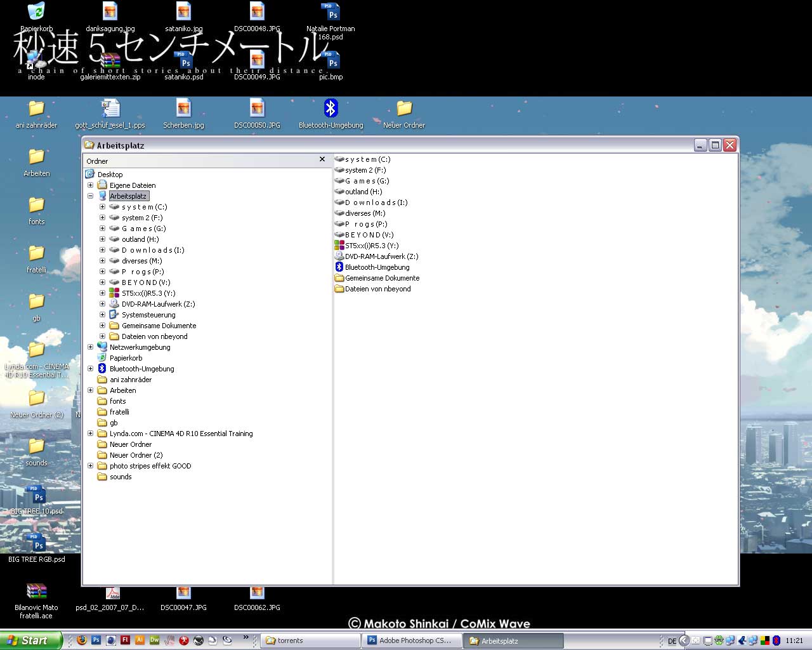Select Scherben.jpg on the desktop
The height and width of the screenshot is (650, 812).
point(184,114)
